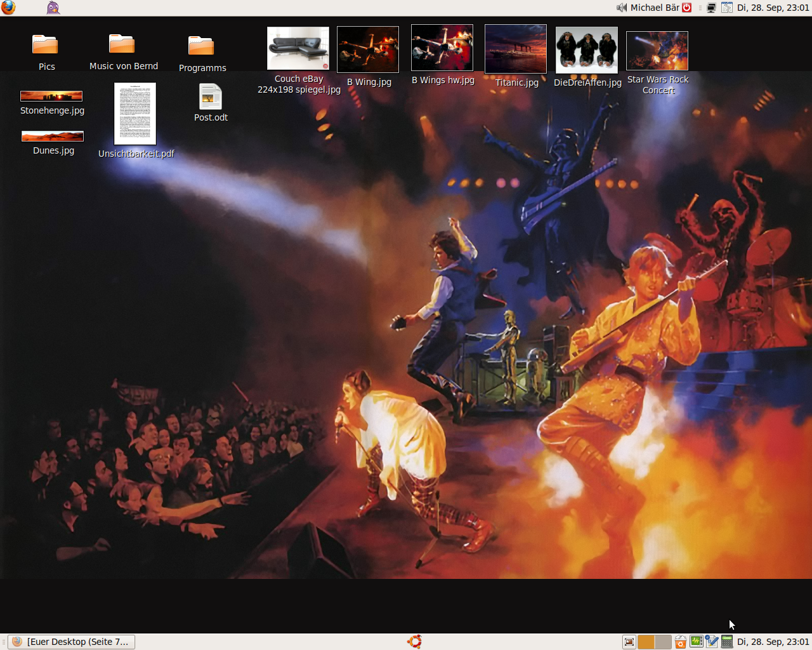Click the Unsichtbarkeit.pdf file name label
Screen dimensions: 812x650
tap(136, 154)
